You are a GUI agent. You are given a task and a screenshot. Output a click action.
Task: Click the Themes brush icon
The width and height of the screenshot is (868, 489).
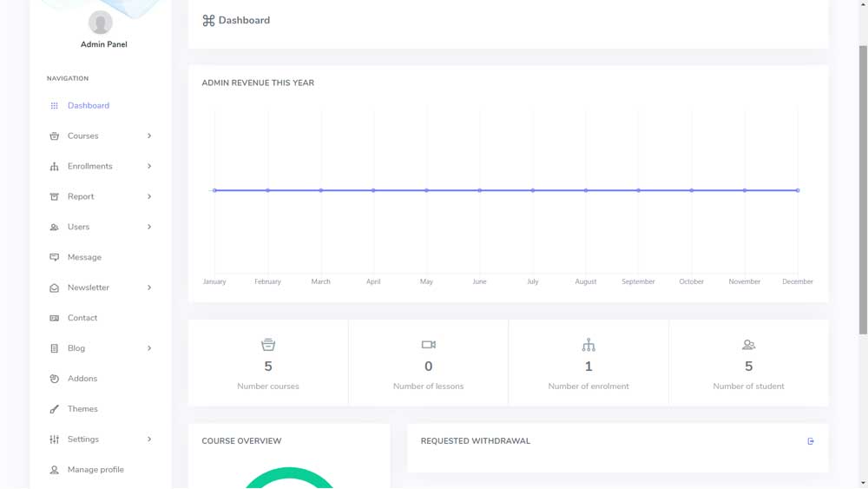click(x=54, y=409)
